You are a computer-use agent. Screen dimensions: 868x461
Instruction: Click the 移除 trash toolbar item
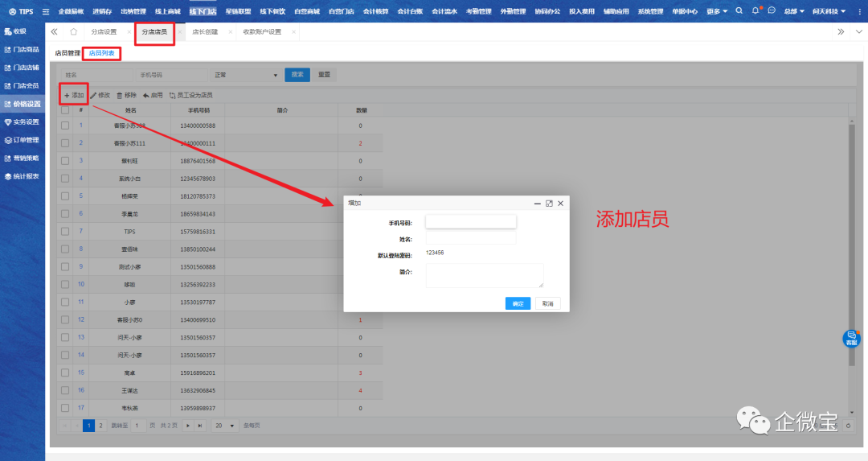click(x=127, y=95)
